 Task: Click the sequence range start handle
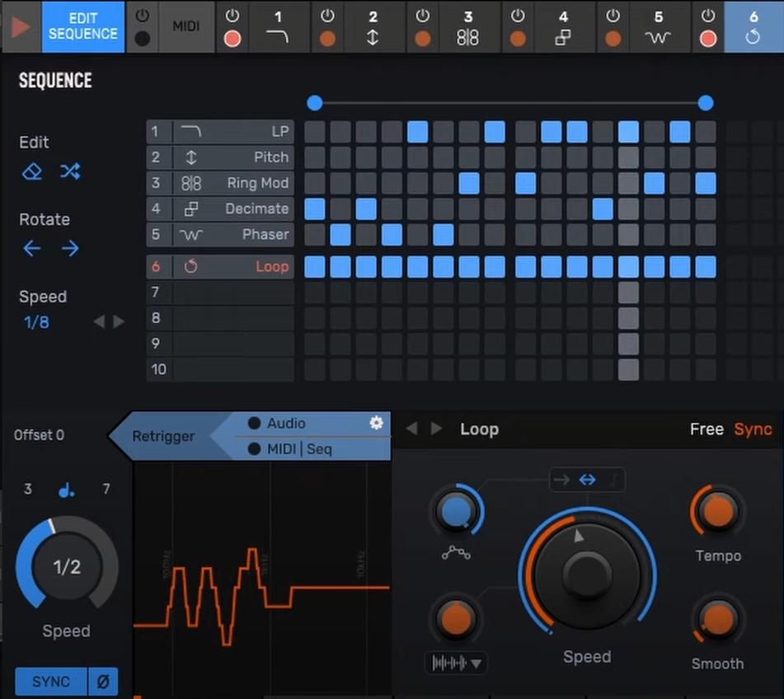[x=314, y=103]
